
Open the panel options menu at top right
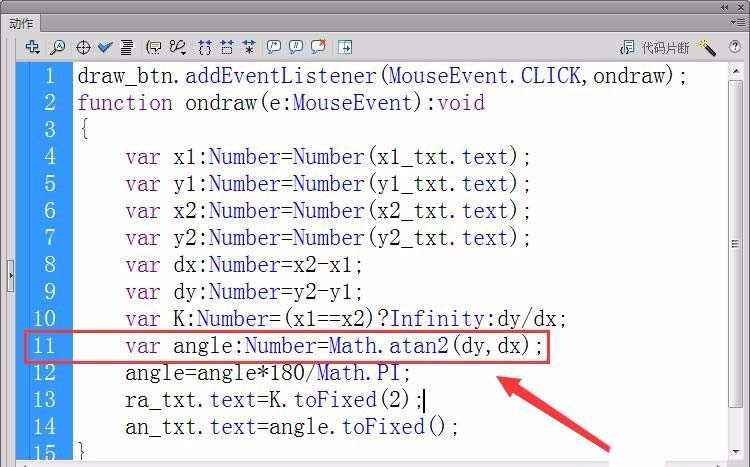[x=736, y=22]
